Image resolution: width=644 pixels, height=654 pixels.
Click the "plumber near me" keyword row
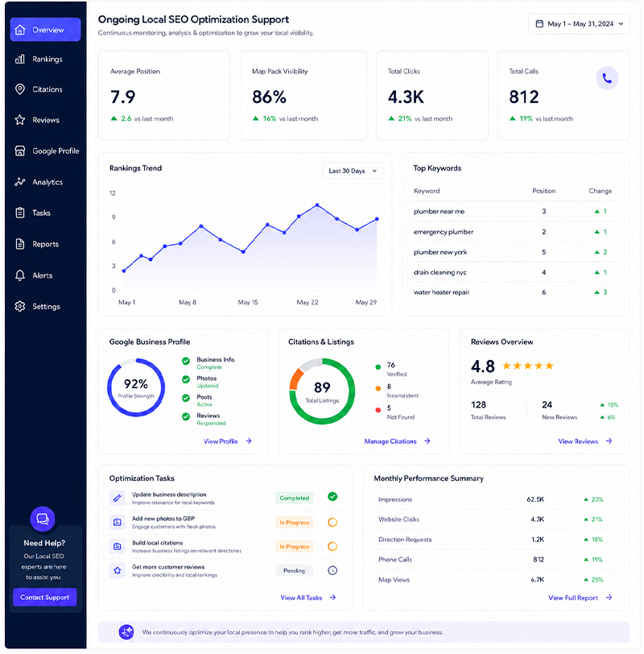pos(516,212)
